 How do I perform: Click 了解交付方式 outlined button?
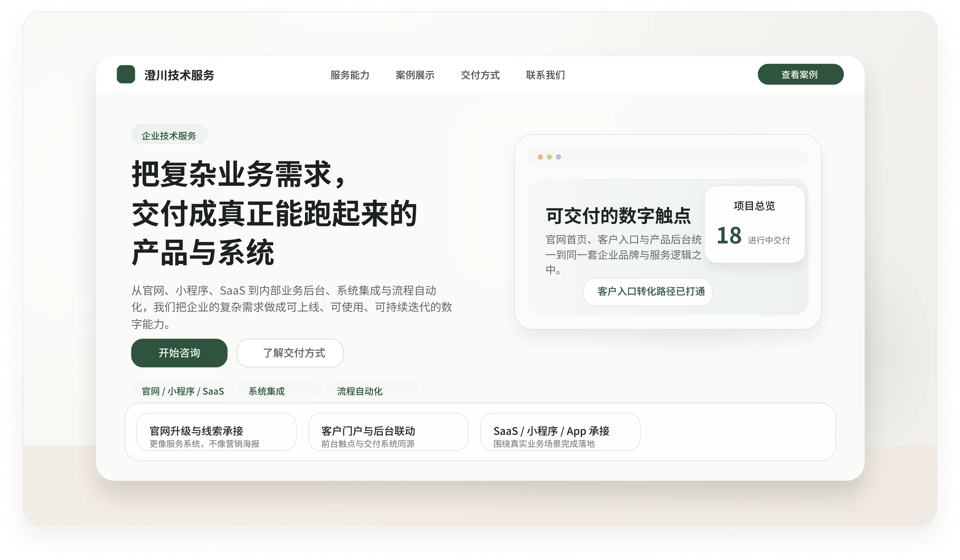coord(290,353)
